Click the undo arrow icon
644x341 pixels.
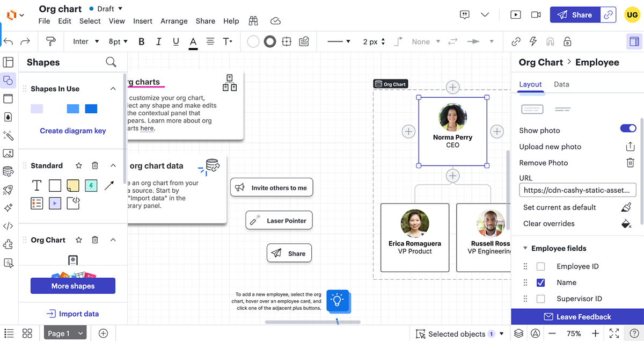click(x=9, y=41)
